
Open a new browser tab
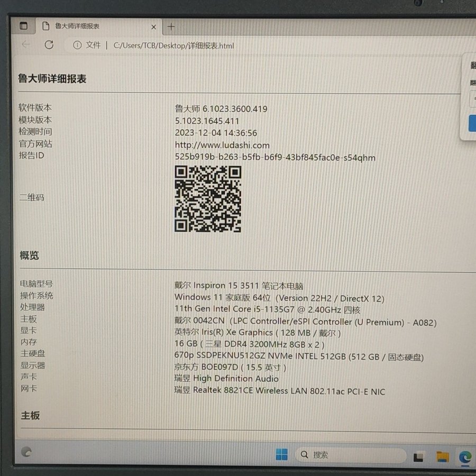(x=171, y=27)
